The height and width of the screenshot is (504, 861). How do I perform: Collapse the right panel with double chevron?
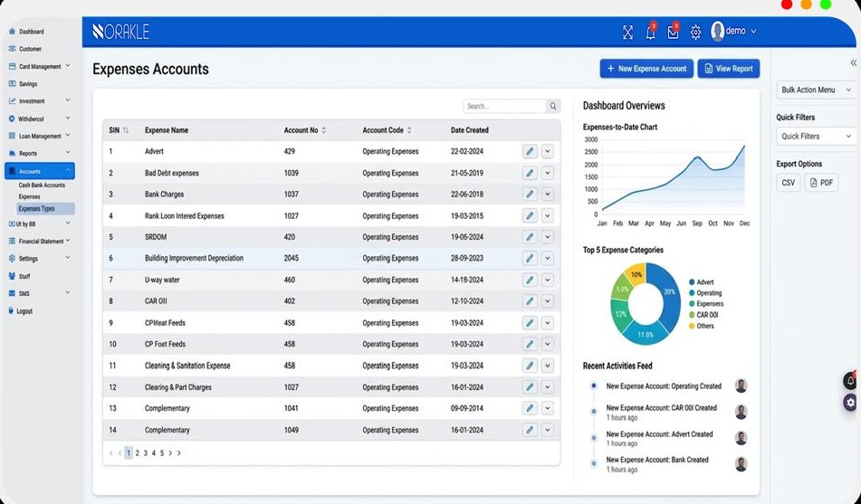[853, 63]
